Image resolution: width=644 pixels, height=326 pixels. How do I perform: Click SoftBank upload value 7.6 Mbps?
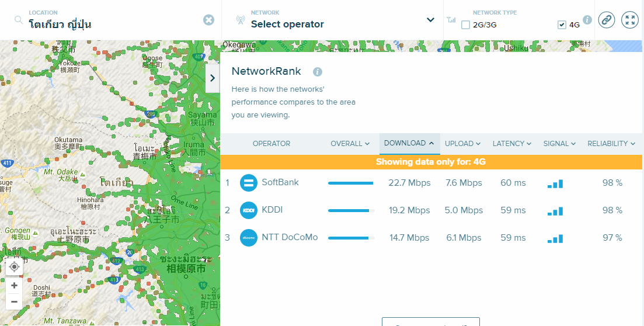coord(464,183)
